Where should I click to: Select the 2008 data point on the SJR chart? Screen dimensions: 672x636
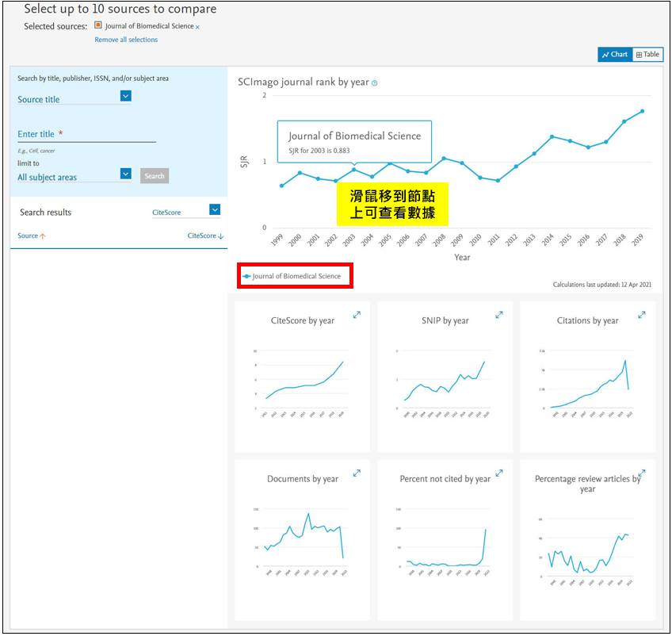click(444, 159)
